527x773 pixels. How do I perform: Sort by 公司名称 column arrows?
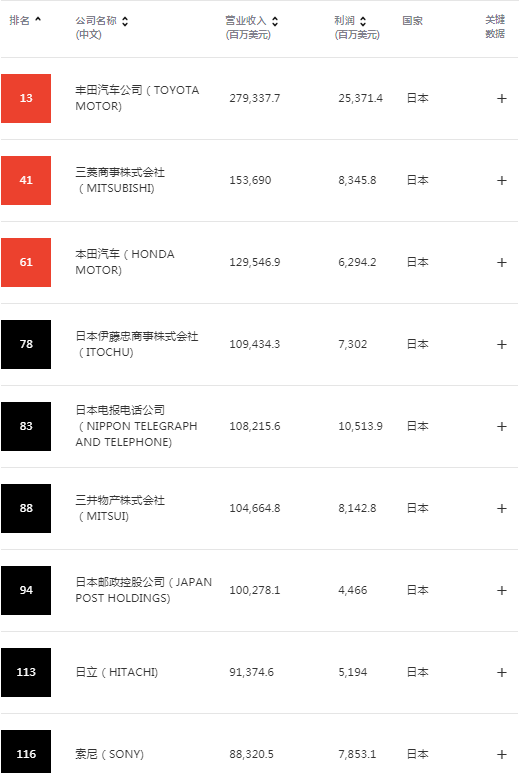click(x=125, y=21)
